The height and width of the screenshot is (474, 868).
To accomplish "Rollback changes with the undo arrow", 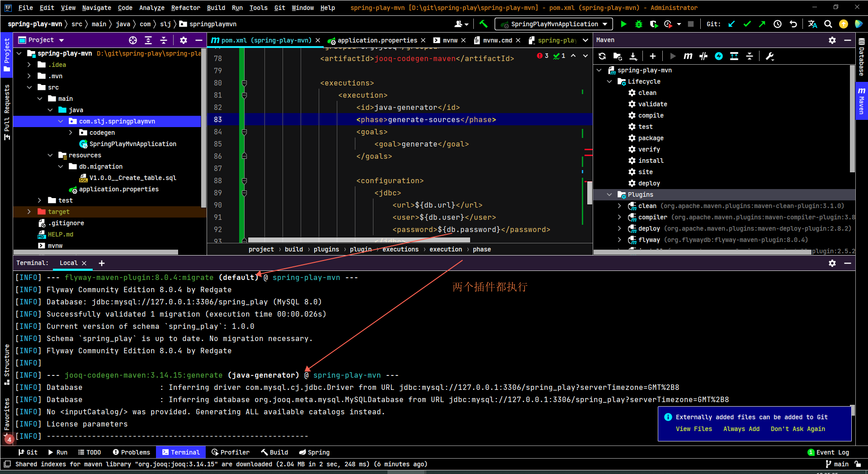I will (x=793, y=24).
